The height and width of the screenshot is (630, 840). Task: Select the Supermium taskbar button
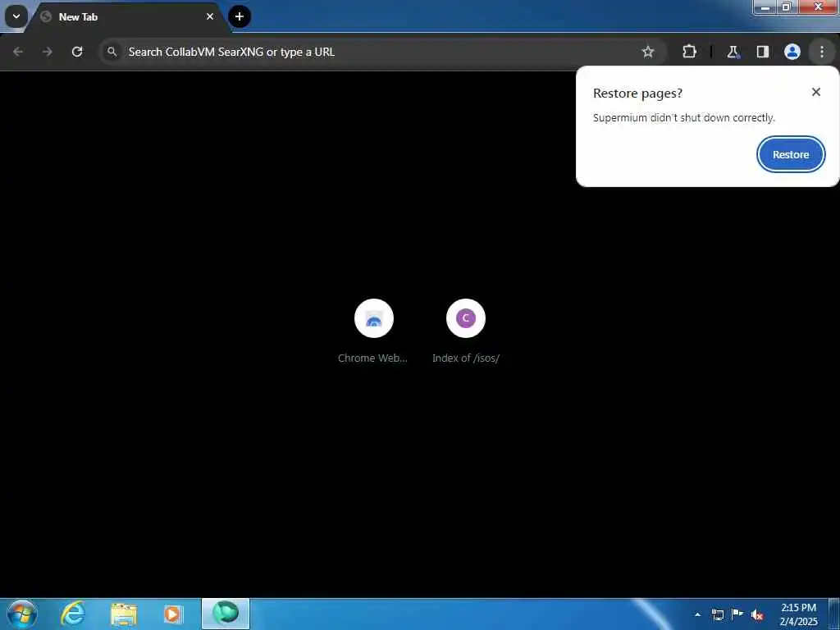coord(226,614)
